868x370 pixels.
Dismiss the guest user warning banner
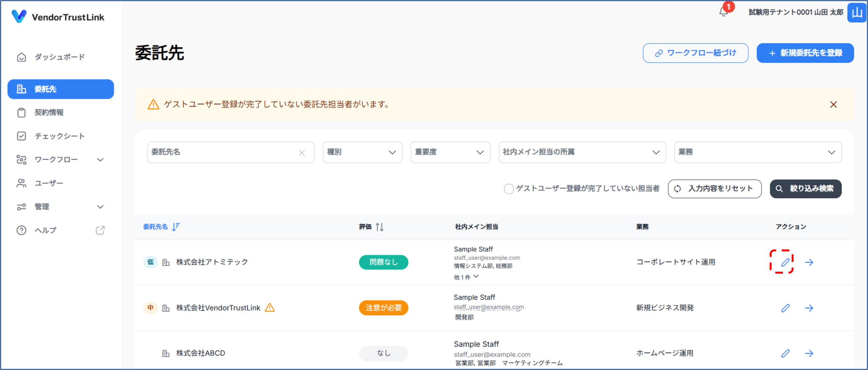[833, 104]
